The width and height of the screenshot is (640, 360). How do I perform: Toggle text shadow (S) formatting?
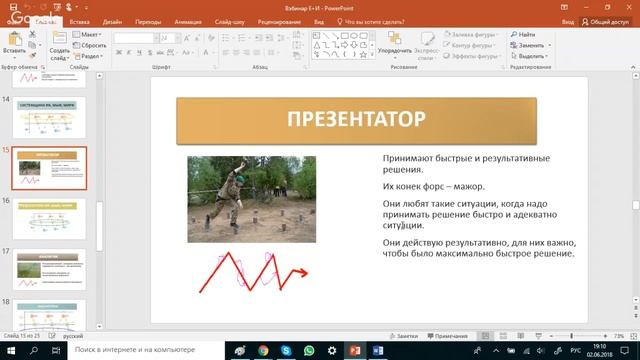point(150,53)
